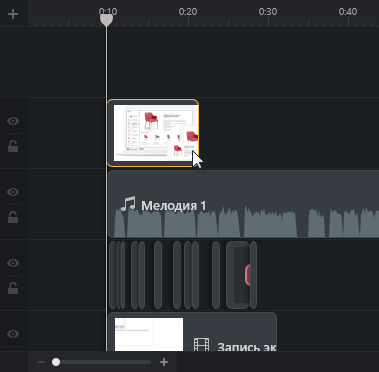Viewport: 379px width, 372px height.
Task: Select the Запись экрана screen recording clip
Action: point(192,332)
